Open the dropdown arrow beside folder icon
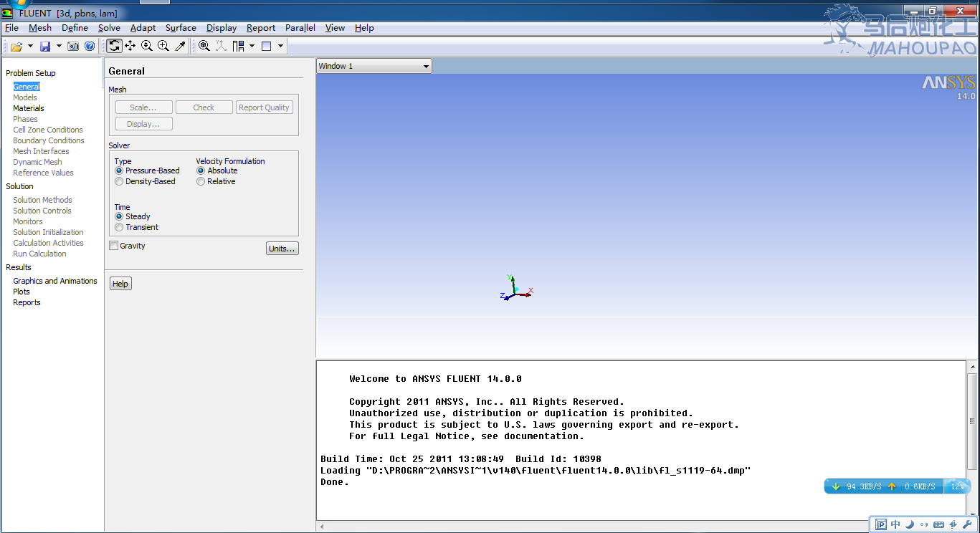980x533 pixels. tap(30, 46)
